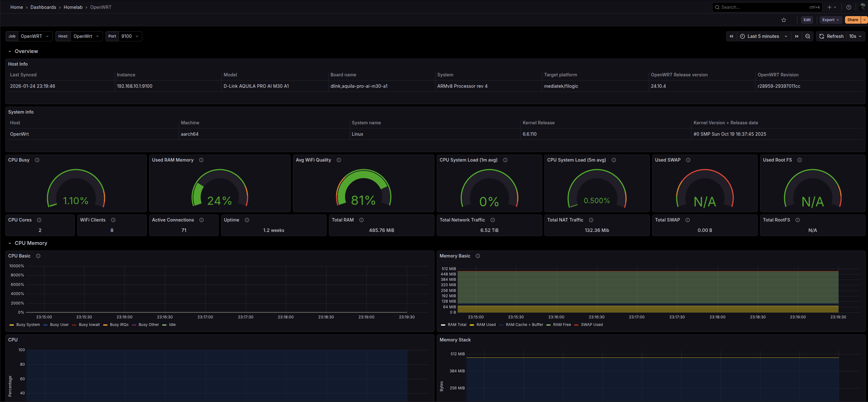Go to Dashboards in breadcrumb
The image size is (868, 402).
click(x=43, y=7)
